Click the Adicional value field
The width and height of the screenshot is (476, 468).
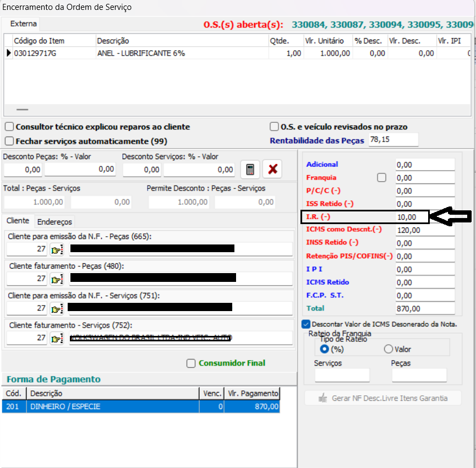425,165
